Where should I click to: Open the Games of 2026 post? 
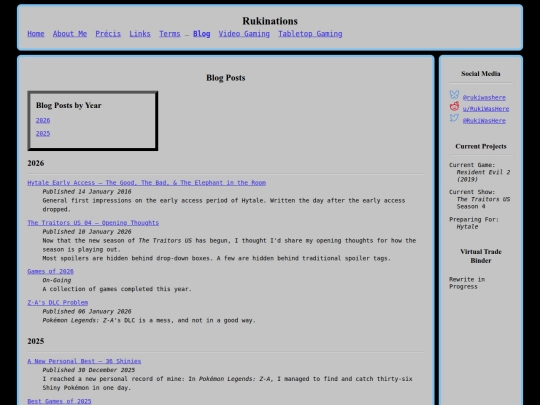[51, 271]
